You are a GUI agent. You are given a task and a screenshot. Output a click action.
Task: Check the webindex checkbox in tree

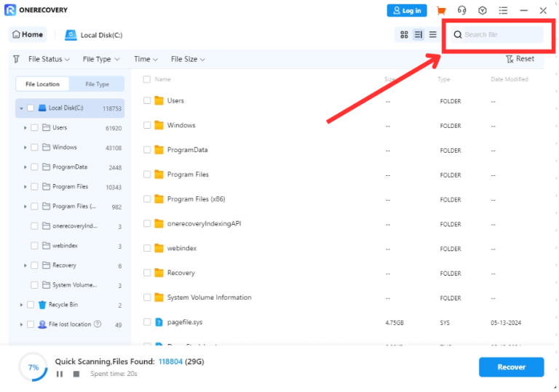[34, 246]
